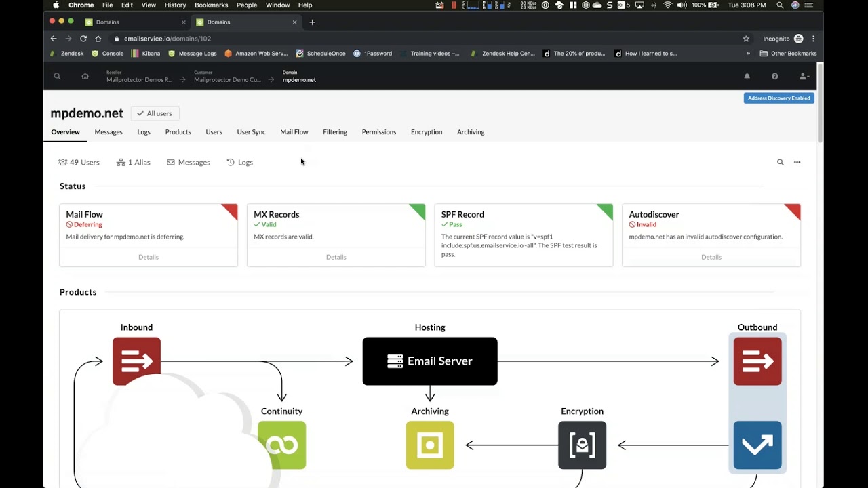
Task: Click the Wi-Fi status icon
Action: 667,5
